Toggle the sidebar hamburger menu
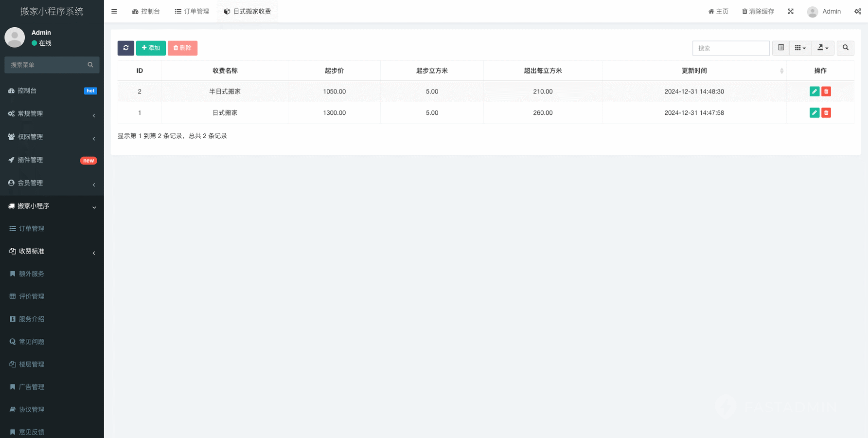Viewport: 868px width, 438px height. pos(114,11)
